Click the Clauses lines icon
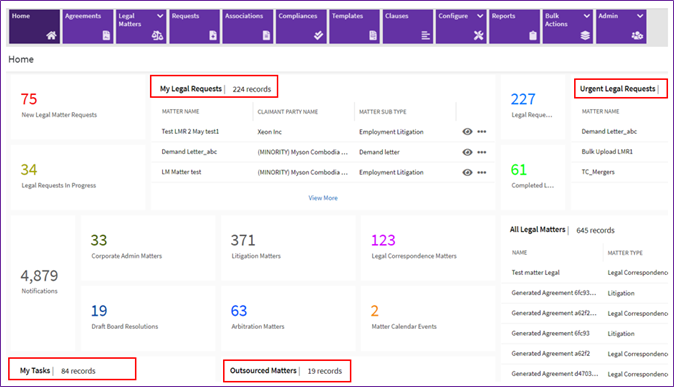This screenshot has width=674, height=387. [426, 35]
